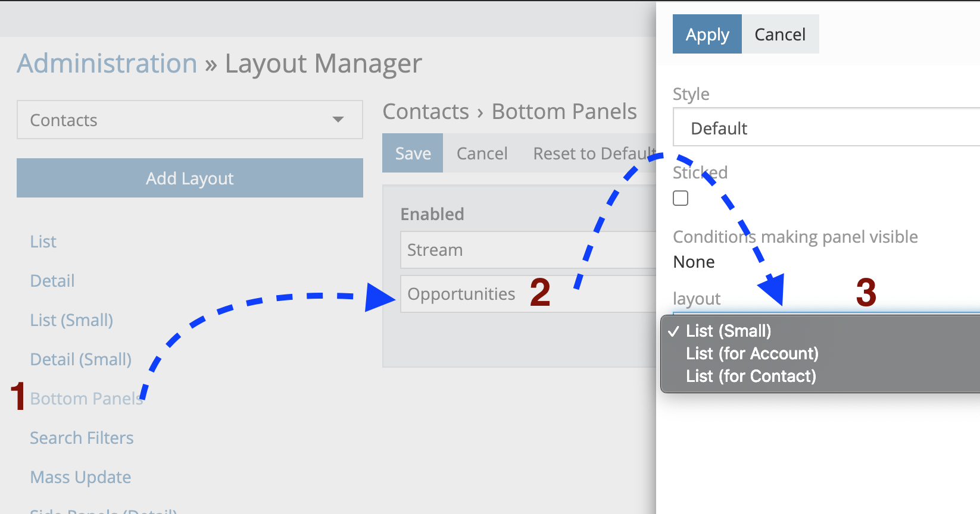The width and height of the screenshot is (980, 514).
Task: Choose List (for Account) layout option
Action: (x=752, y=353)
